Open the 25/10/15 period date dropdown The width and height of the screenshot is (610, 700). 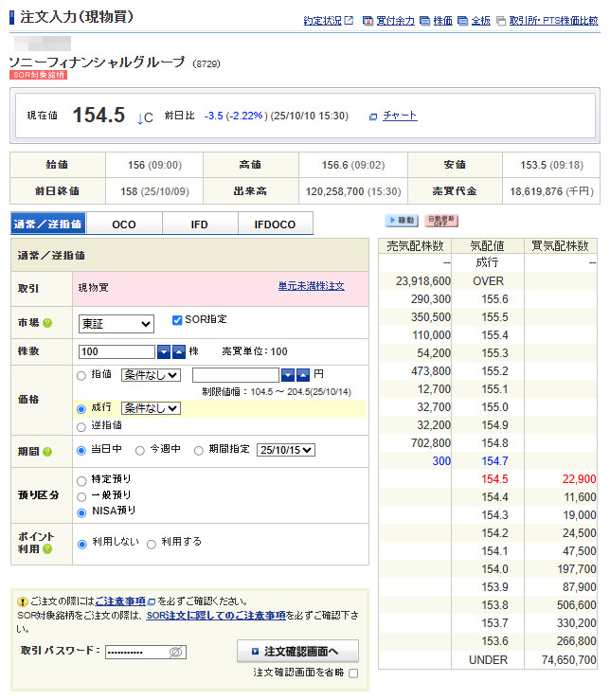click(x=285, y=450)
